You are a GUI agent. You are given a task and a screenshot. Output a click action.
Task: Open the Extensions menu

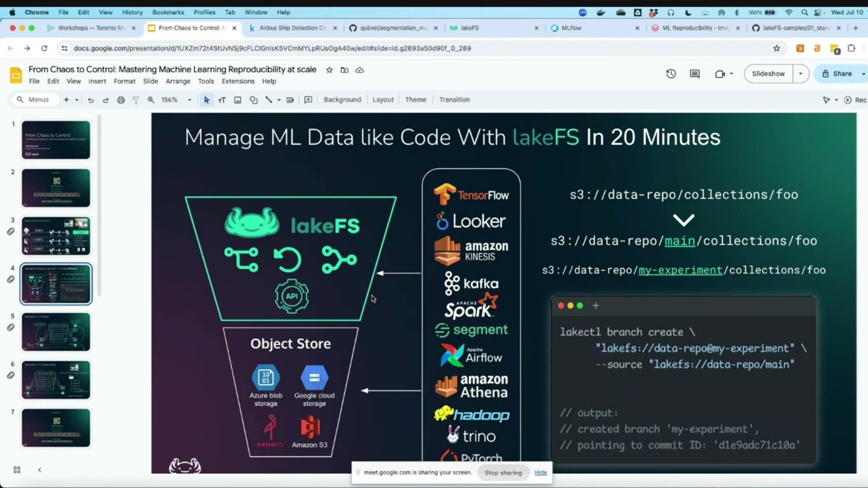click(238, 81)
